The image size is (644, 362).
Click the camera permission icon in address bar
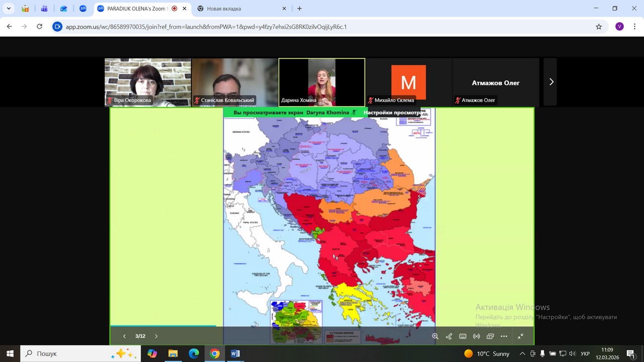[x=57, y=27]
